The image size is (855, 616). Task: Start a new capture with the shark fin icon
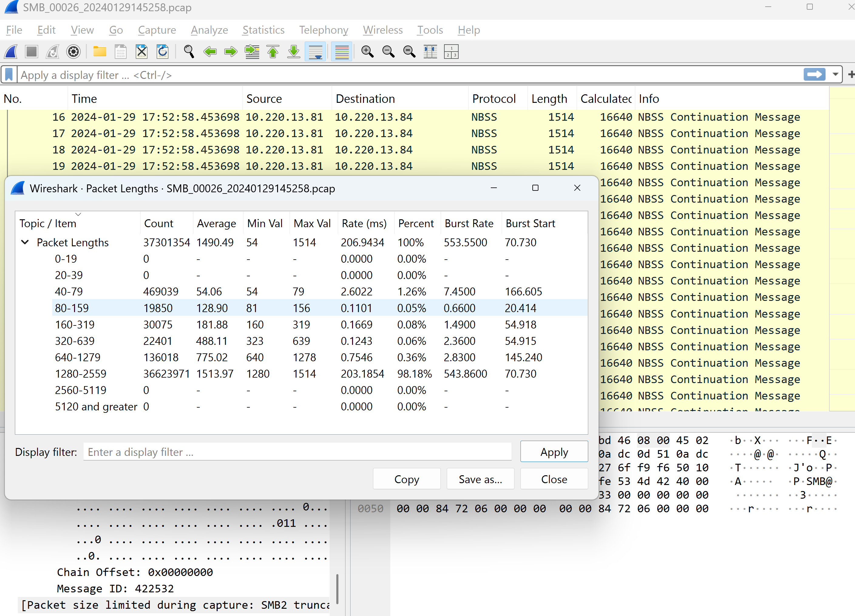coord(11,52)
